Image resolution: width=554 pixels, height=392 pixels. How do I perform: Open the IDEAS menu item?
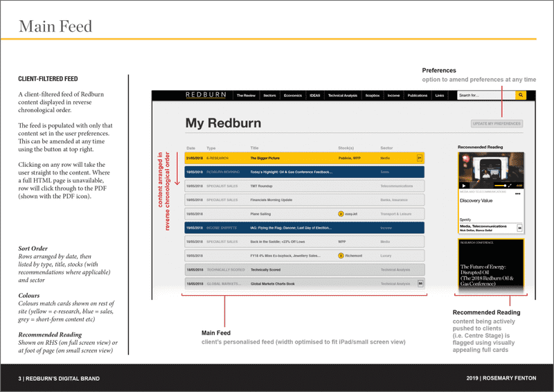[315, 96]
